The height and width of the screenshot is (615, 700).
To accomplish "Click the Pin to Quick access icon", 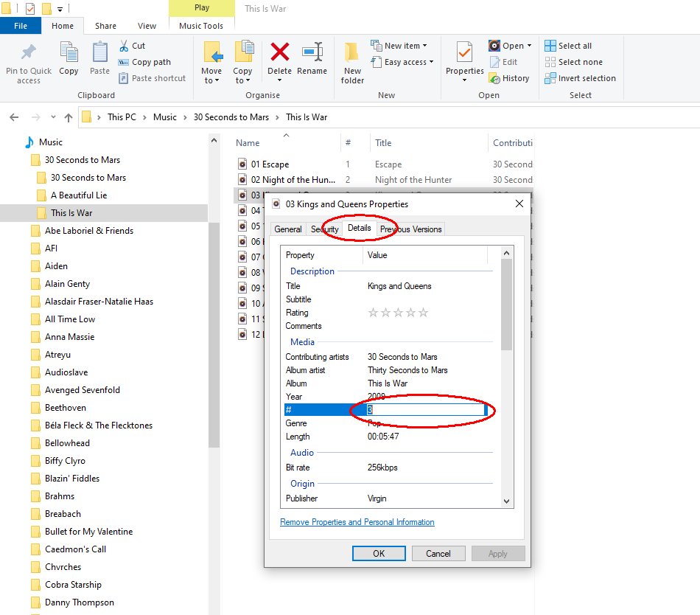I will [x=29, y=52].
